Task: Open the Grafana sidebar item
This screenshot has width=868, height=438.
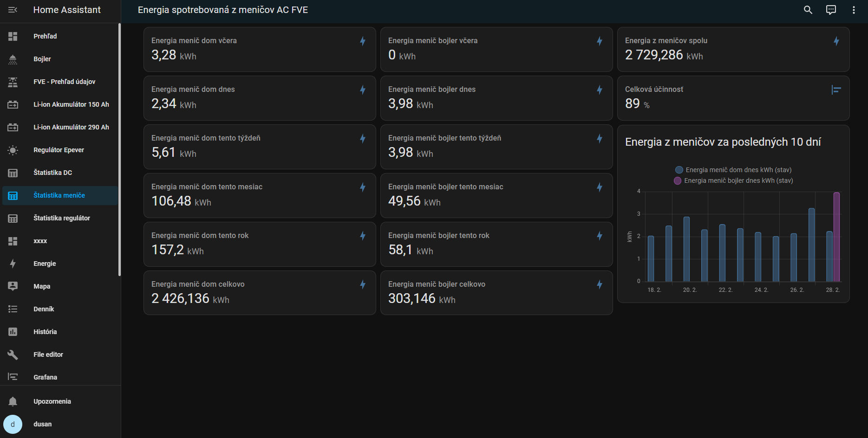Action: pyautogui.click(x=45, y=377)
